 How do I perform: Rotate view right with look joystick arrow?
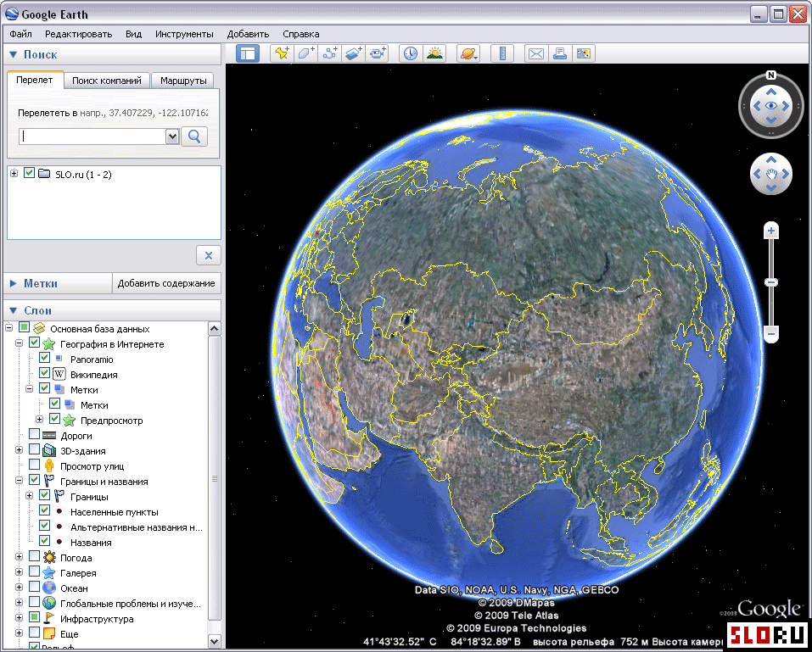pyautogui.click(x=786, y=106)
